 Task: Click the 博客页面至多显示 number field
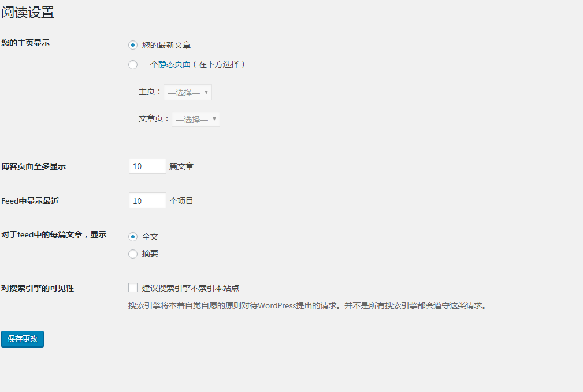point(147,166)
